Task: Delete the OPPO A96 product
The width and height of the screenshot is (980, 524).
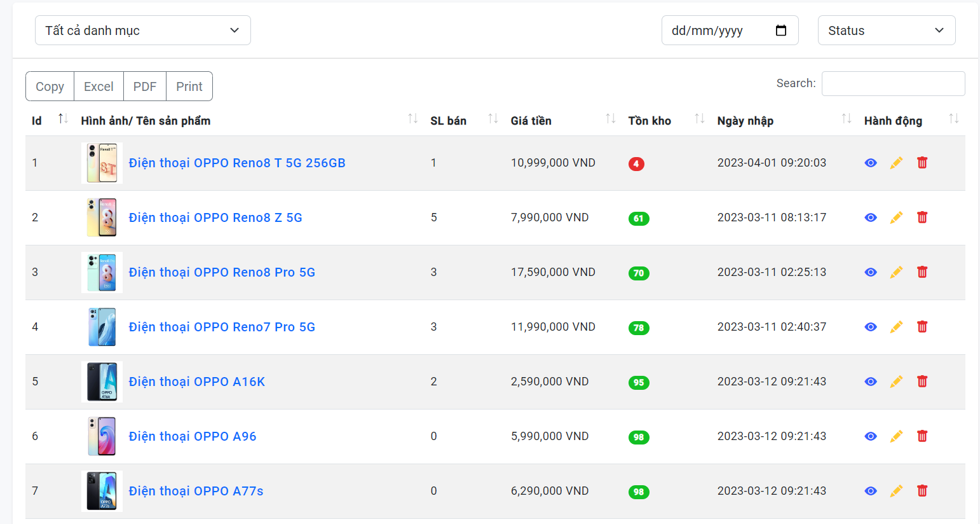Action: pos(922,436)
